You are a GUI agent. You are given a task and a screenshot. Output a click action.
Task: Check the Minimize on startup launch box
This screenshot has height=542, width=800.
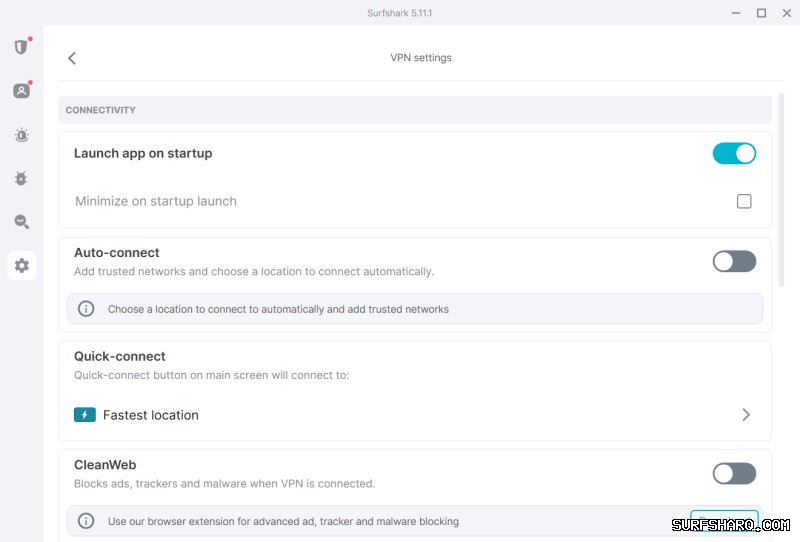(744, 201)
